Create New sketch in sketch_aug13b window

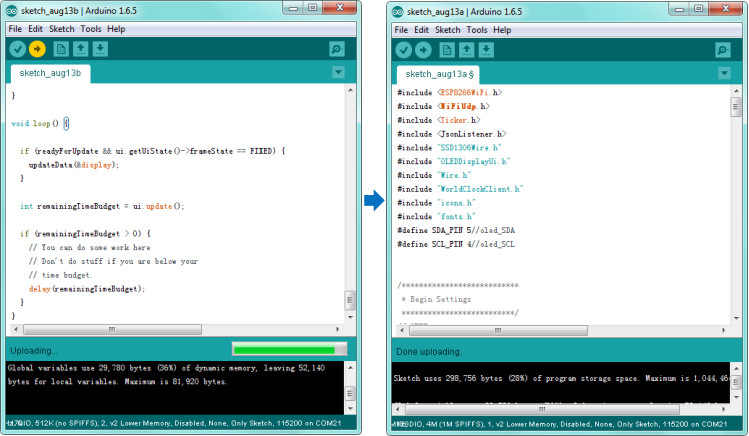click(x=61, y=49)
